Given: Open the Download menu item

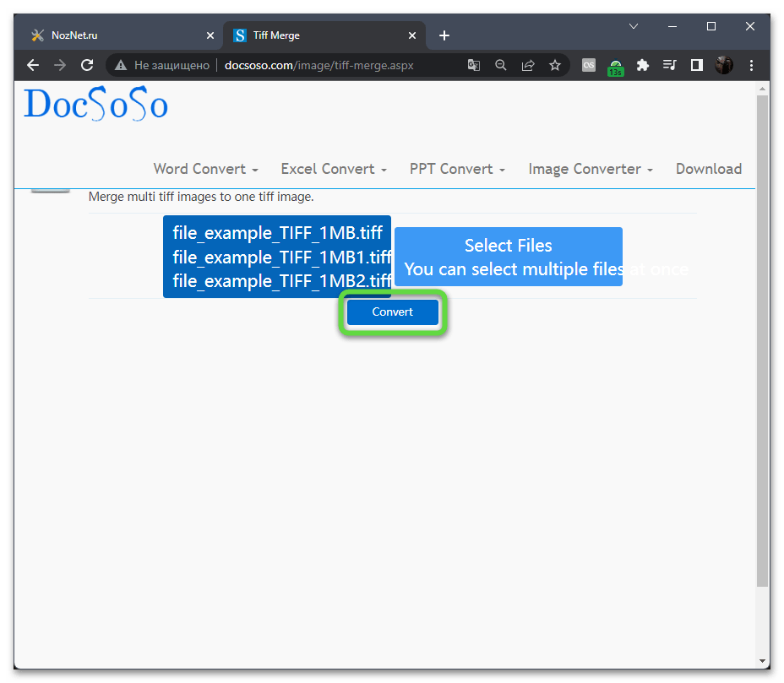Looking at the screenshot, I should 709,169.
